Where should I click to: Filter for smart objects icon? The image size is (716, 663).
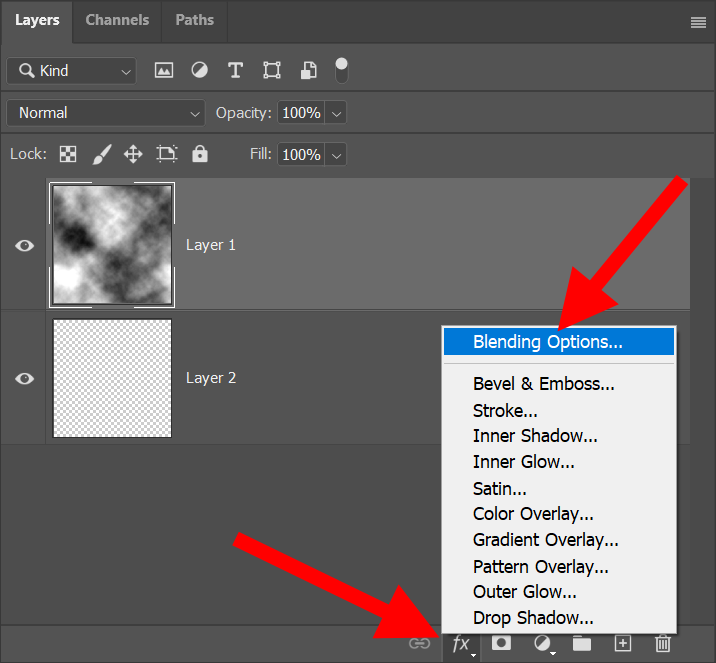(x=309, y=71)
